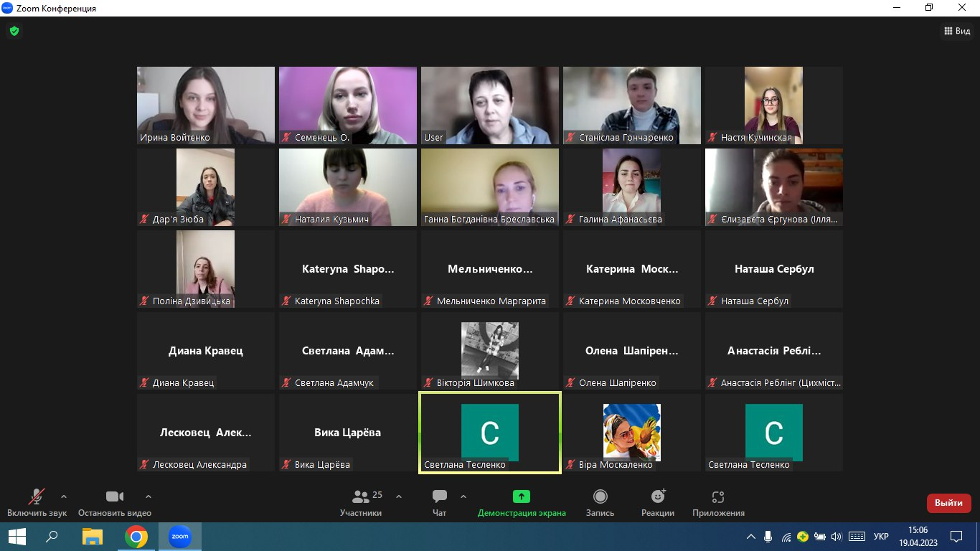Select Ирина Войтенко's video tile

205,105
